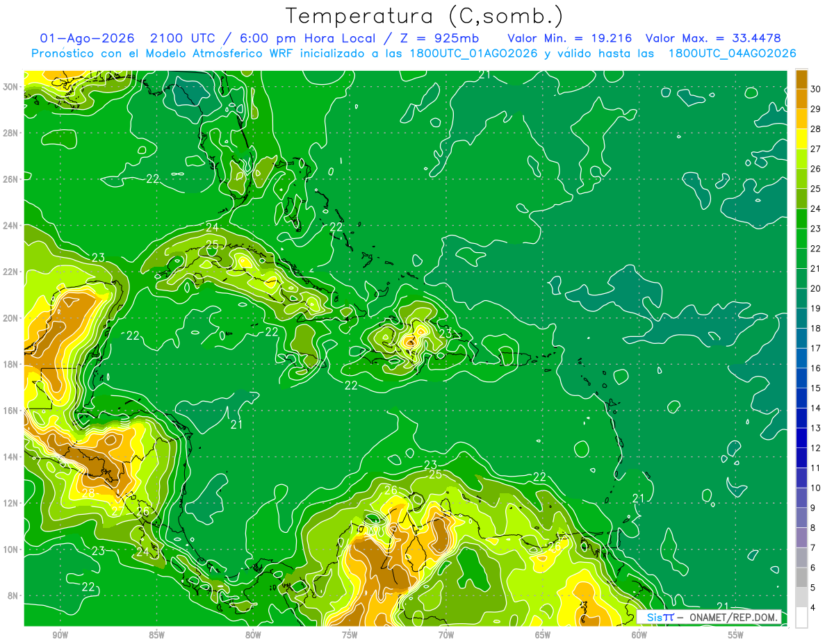This screenshot has width=834, height=644.
Task: Click the color scale label '5'
Action: 813,588
